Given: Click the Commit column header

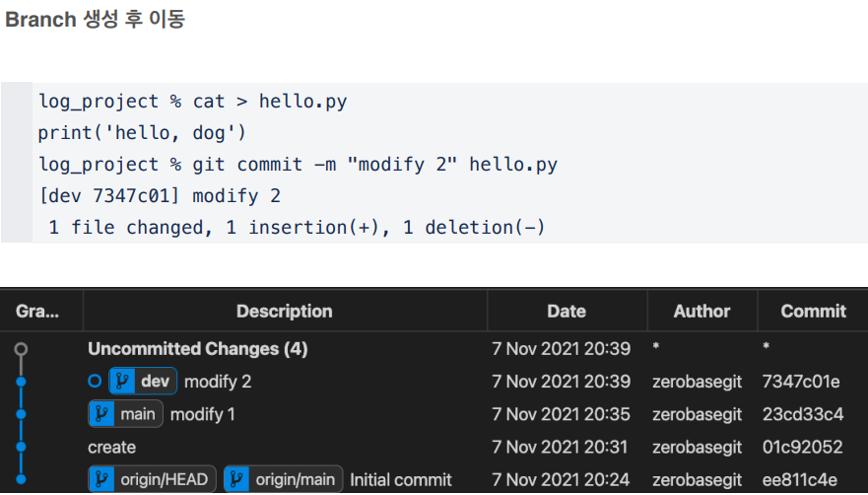Looking at the screenshot, I should pyautogui.click(x=813, y=311).
